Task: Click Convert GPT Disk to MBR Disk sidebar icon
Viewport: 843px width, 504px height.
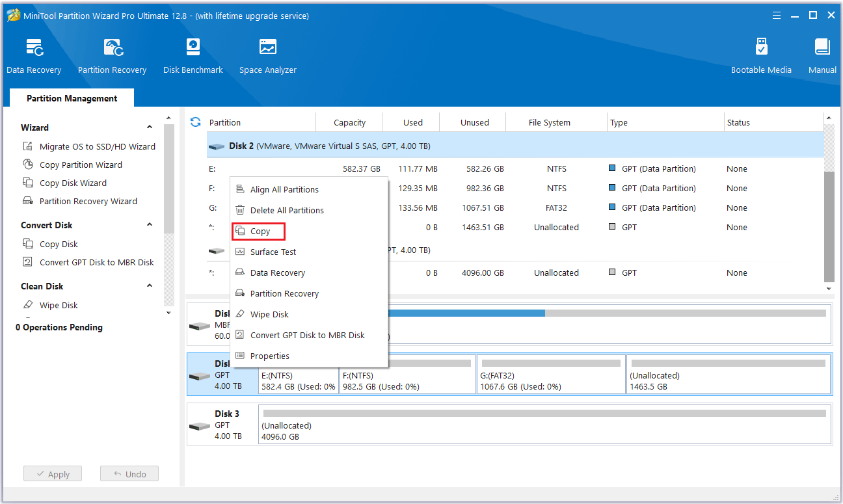Action: pos(28,262)
